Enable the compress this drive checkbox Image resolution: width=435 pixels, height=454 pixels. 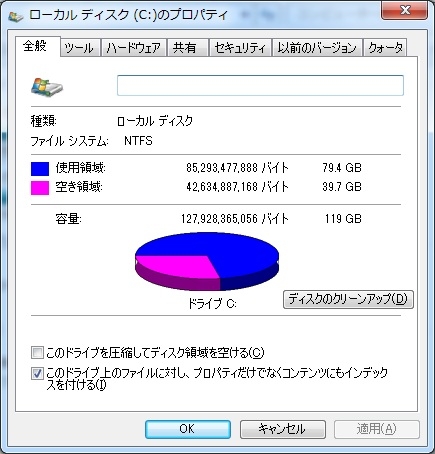(x=37, y=352)
